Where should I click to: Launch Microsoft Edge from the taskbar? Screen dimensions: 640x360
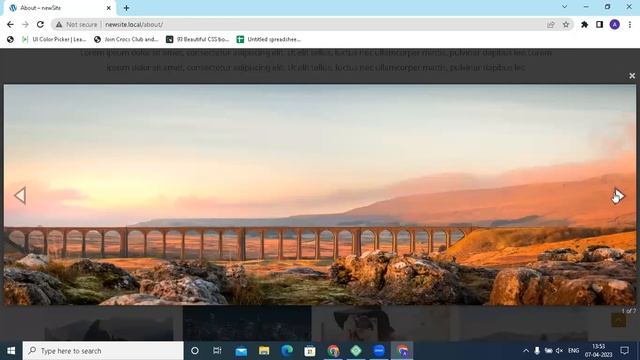coord(287,351)
